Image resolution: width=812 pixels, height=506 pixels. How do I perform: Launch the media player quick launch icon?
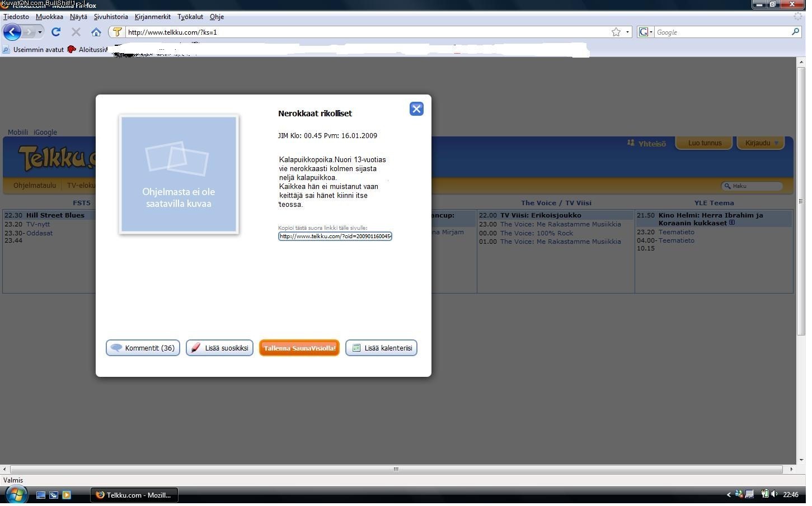(67, 495)
